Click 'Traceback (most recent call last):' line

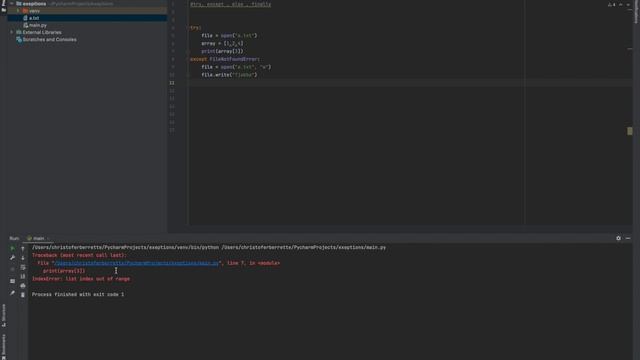[79, 255]
